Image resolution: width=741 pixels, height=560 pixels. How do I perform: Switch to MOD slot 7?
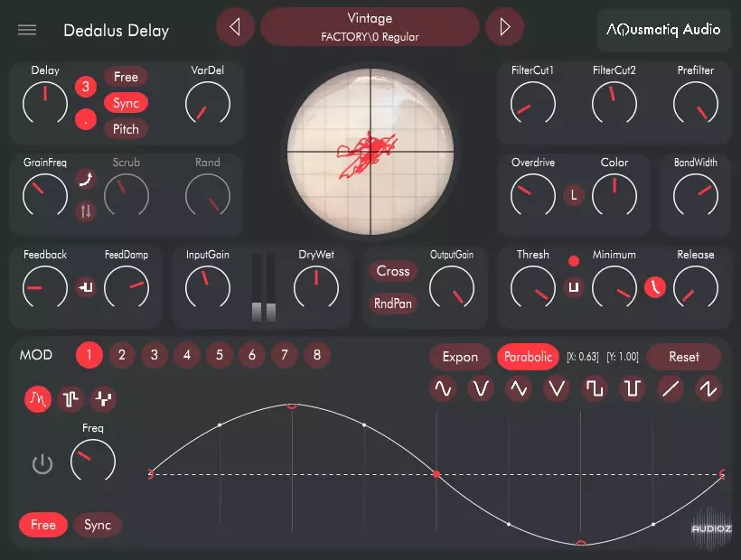tap(285, 355)
